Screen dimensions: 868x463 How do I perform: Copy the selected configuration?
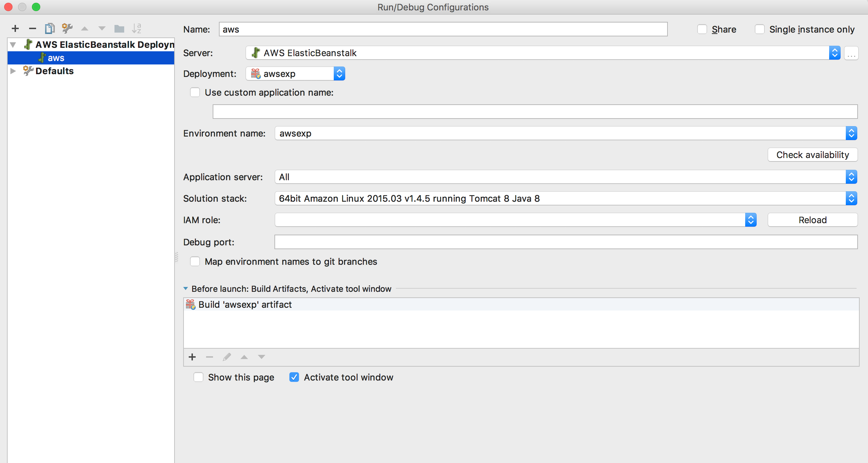click(x=50, y=28)
